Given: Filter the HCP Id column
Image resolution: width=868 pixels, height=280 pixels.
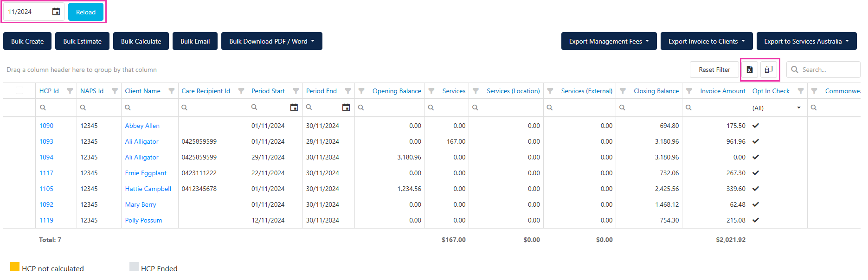Looking at the screenshot, I should (x=70, y=91).
